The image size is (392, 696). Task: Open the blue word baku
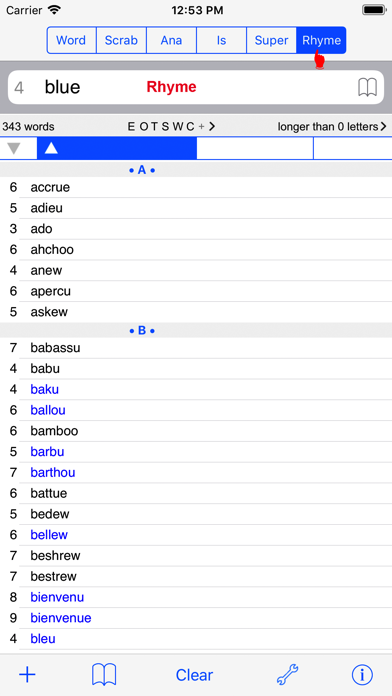coord(44,389)
